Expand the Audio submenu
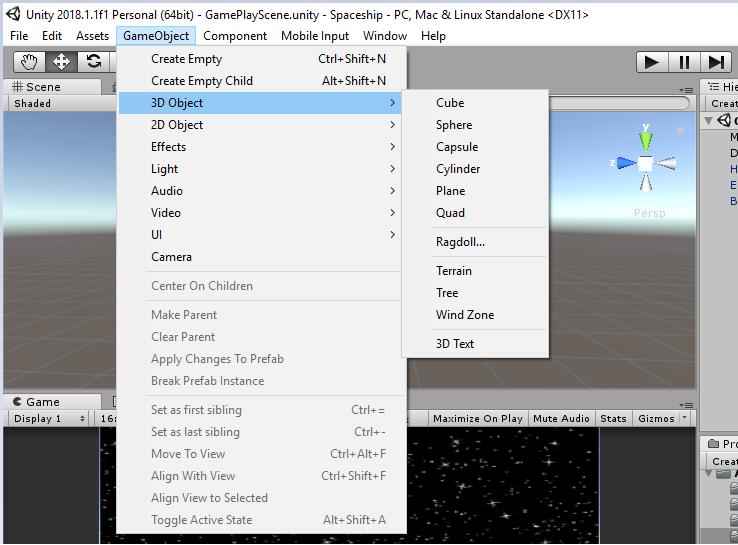Image resolution: width=738 pixels, height=545 pixels. [261, 191]
